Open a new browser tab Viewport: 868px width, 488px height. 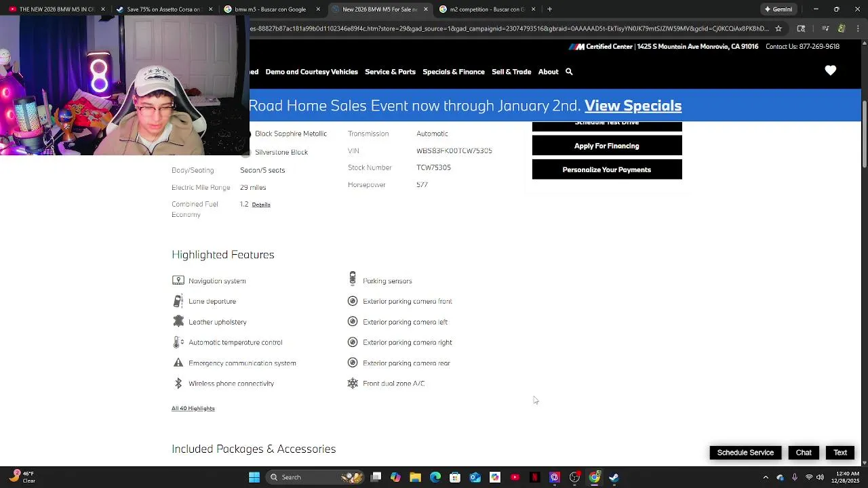coord(549,9)
